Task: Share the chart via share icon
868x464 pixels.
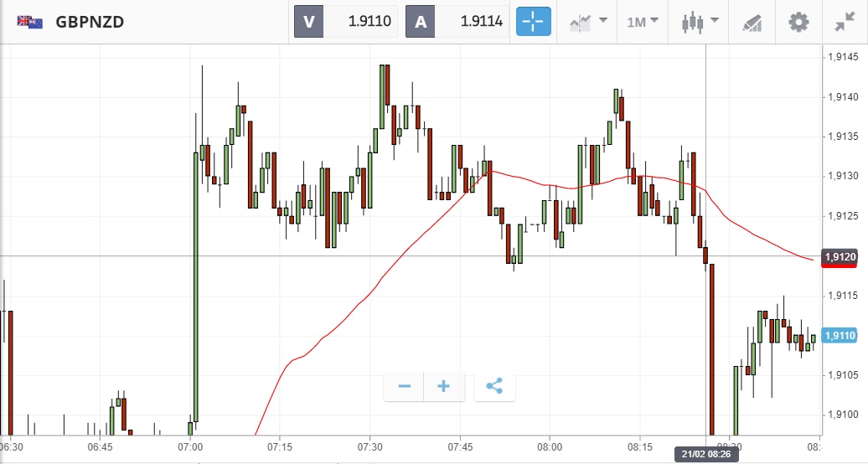Action: 494,386
